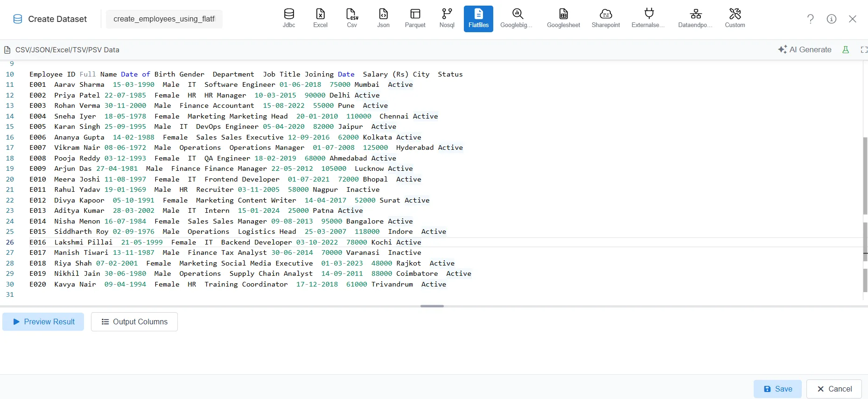
Task: Click the CSV/JSON/Excel/TSV/PSV Data file icon
Action: 7,50
